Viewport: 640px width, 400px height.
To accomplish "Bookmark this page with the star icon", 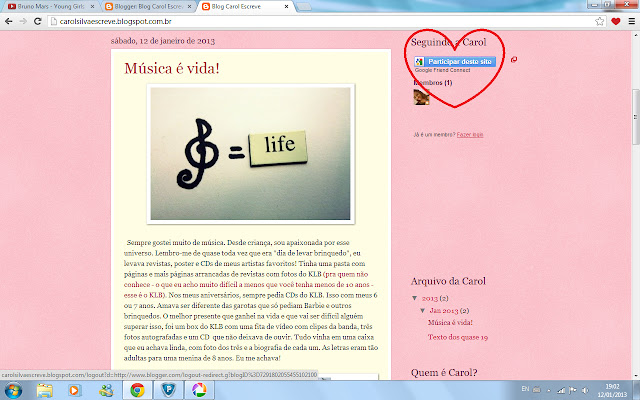I will click(x=599, y=21).
